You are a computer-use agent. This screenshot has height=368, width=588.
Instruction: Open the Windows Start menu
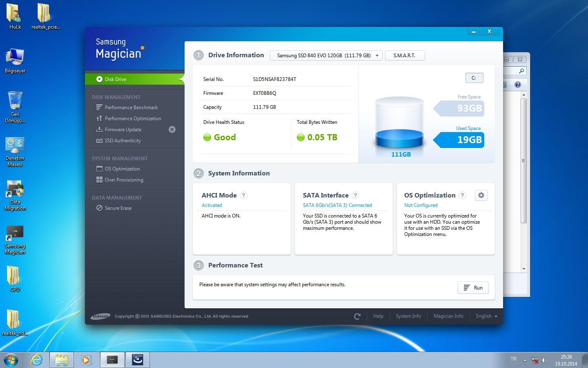(11, 360)
